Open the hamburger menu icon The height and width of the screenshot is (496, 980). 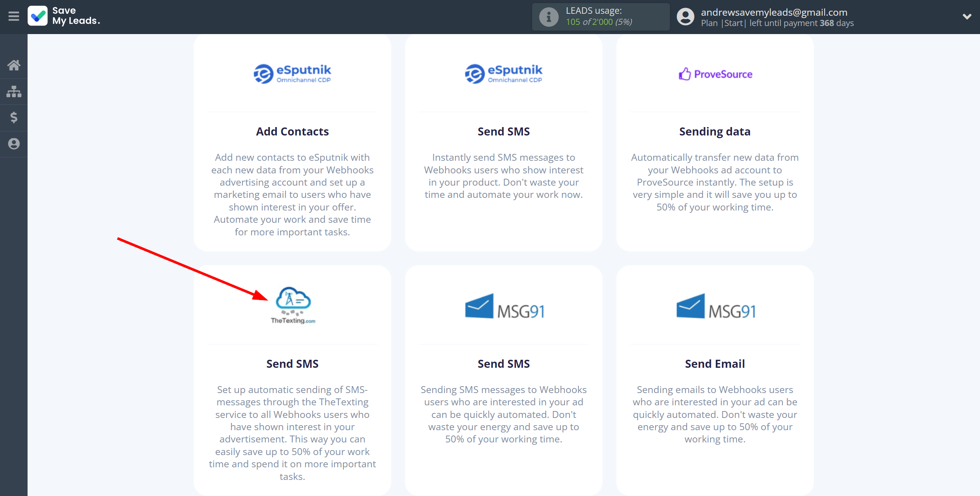(x=14, y=16)
